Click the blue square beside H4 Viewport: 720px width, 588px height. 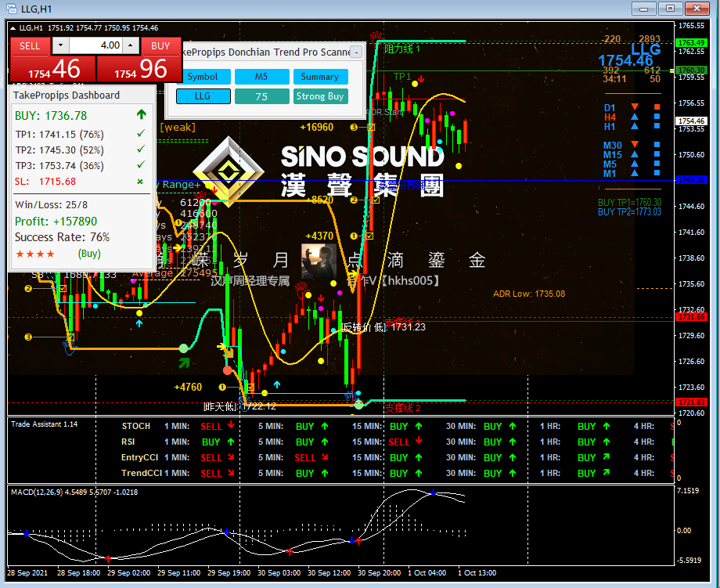pos(657,117)
